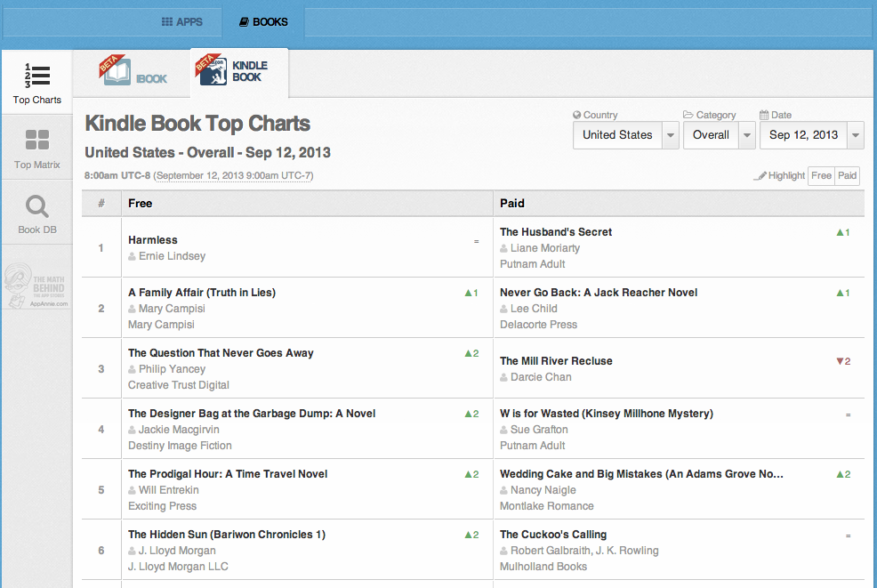Open the Top Matrix grid icon
This screenshot has width=877, height=588.
click(x=37, y=140)
